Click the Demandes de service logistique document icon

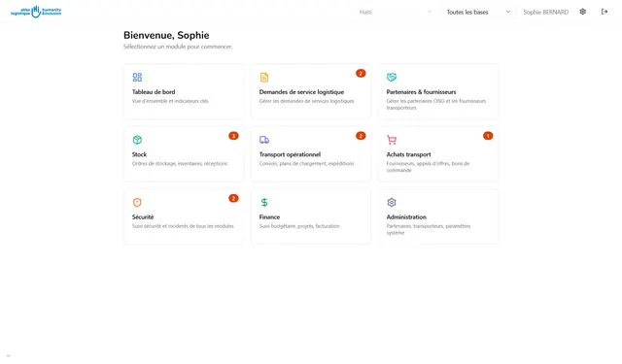264,78
